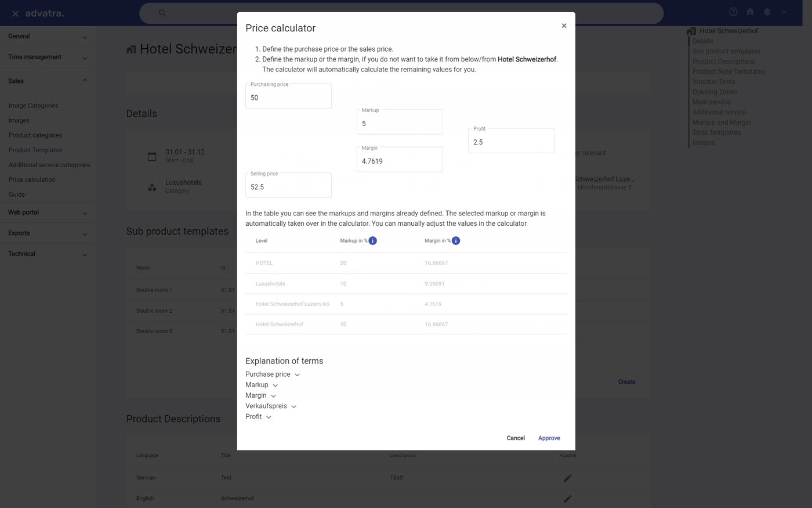
Task: Open Product Templates in the sidebar
Action: click(x=35, y=150)
